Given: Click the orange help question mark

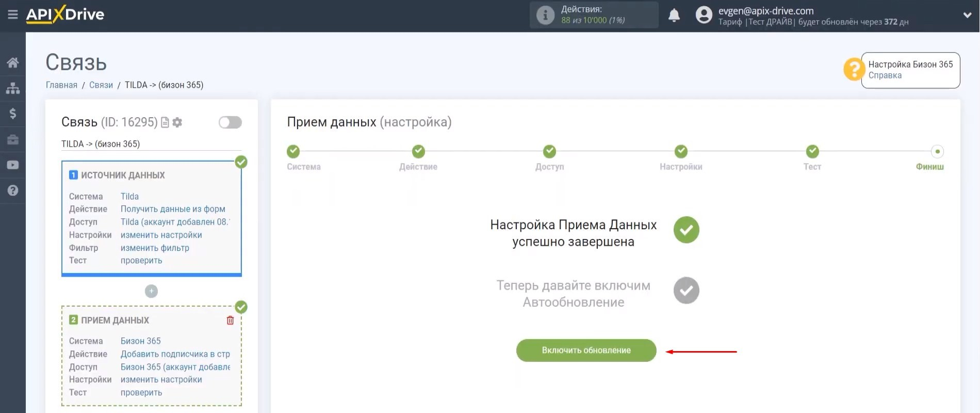Looking at the screenshot, I should (854, 69).
